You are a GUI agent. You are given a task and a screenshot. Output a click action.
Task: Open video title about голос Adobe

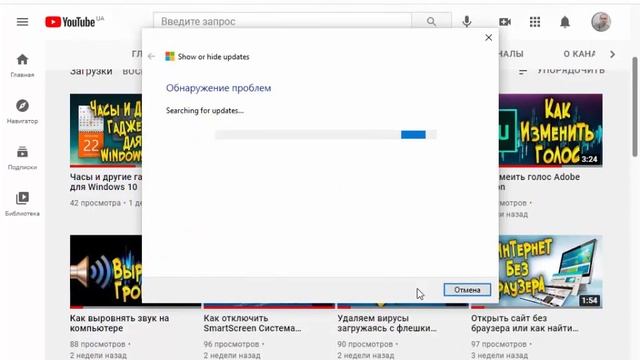(x=539, y=182)
